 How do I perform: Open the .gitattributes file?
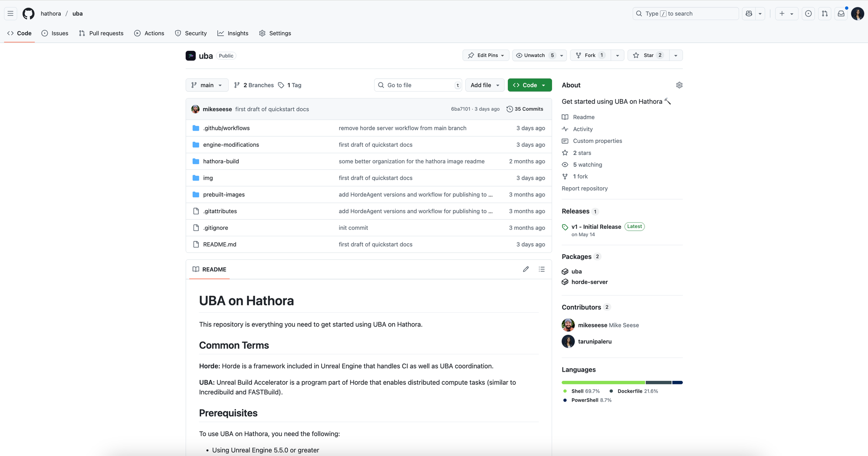[x=220, y=211]
